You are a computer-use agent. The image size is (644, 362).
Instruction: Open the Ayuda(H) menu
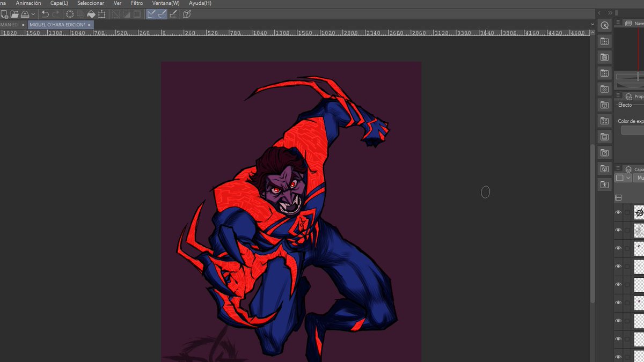tap(200, 3)
